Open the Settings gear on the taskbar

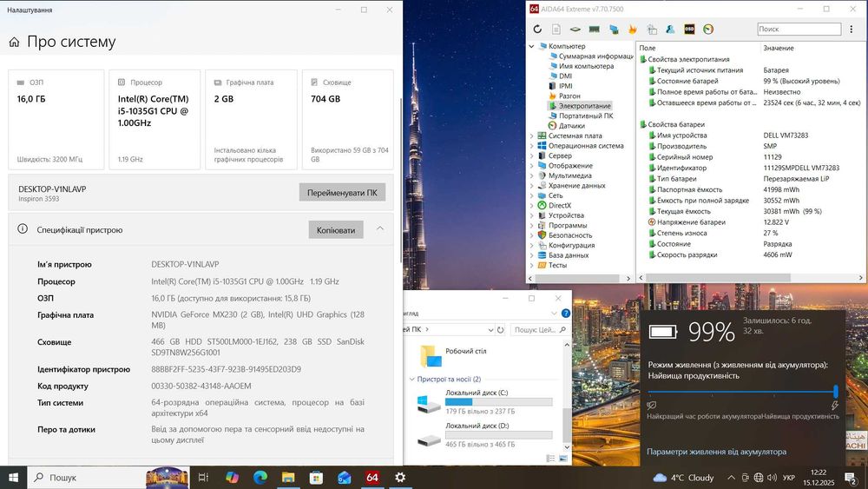(400, 478)
